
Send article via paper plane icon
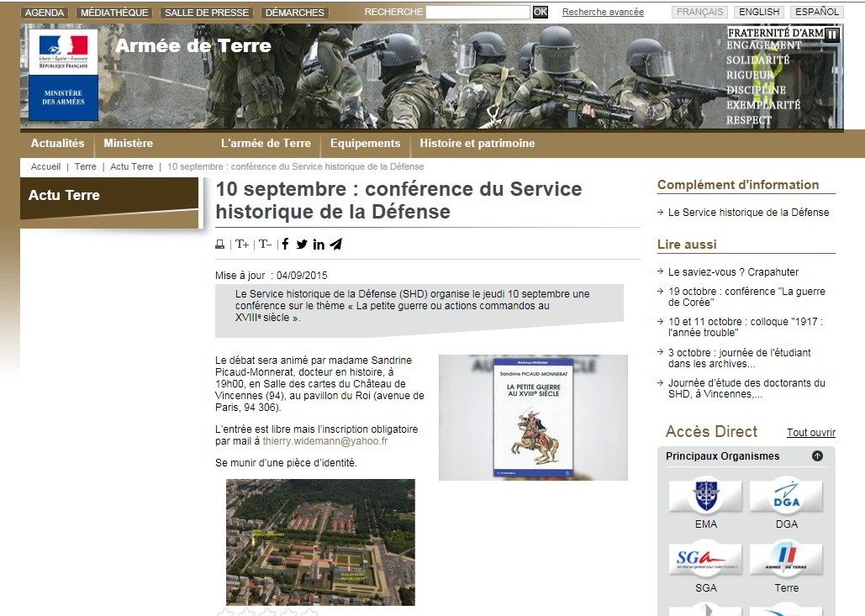coord(336,245)
